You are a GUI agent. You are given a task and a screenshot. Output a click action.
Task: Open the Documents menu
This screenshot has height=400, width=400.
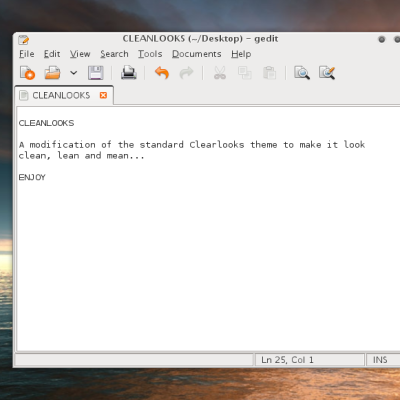[x=197, y=54]
